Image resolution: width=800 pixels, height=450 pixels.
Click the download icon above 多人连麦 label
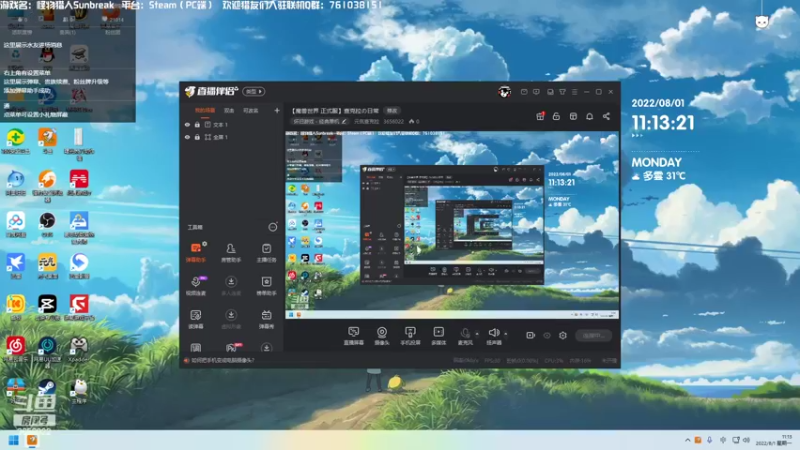coord(231,282)
